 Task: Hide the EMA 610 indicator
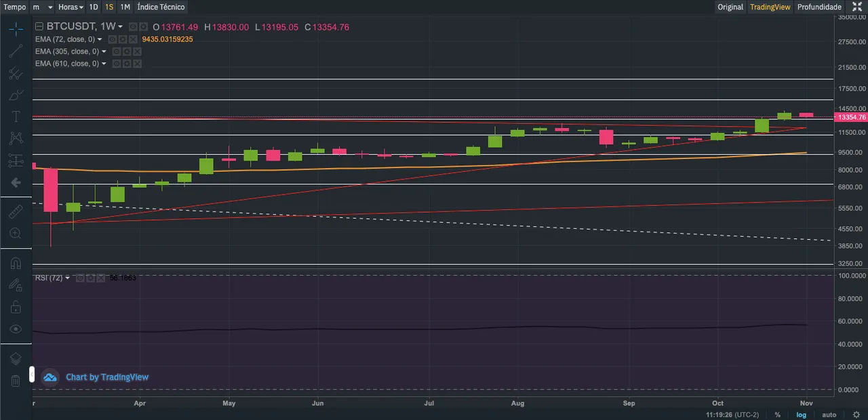(117, 64)
